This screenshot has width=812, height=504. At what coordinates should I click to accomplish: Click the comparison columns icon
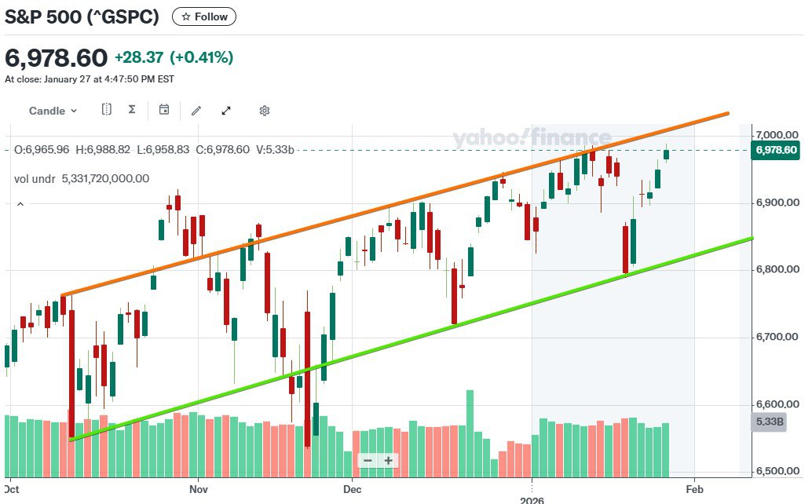(107, 110)
